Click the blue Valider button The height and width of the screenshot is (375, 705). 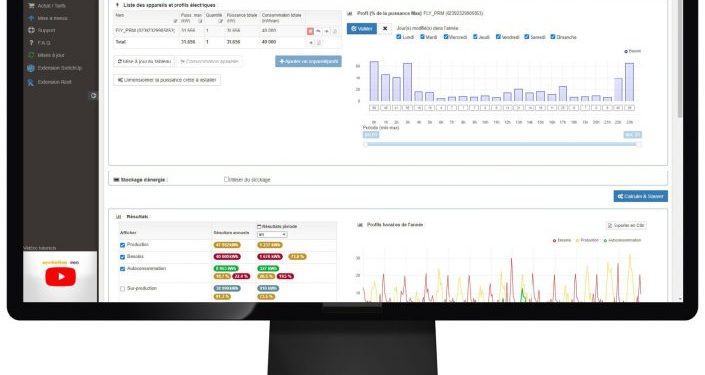coord(362,28)
